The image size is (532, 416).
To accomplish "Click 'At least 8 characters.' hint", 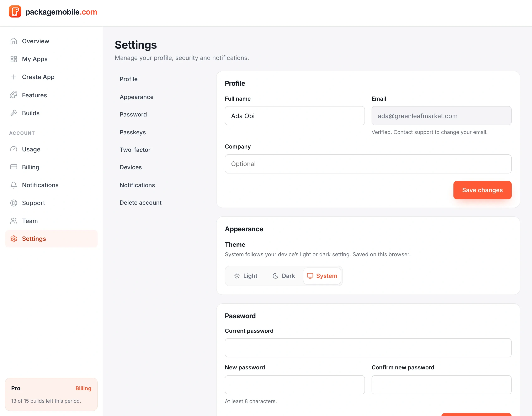I will pos(251,401).
